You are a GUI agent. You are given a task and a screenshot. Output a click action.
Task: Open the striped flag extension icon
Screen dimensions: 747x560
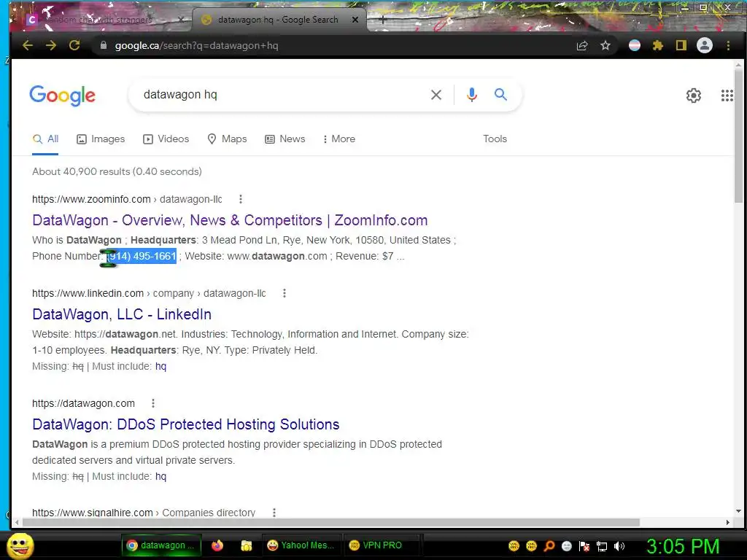tap(635, 45)
